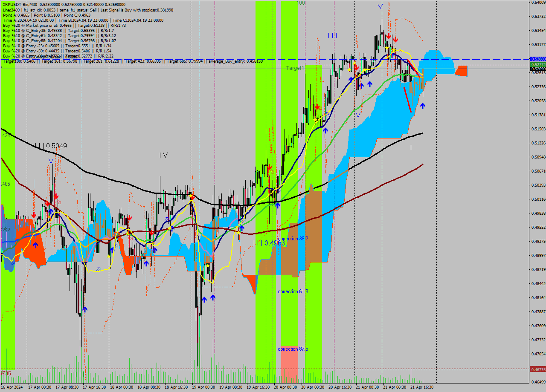This screenshot has height=392, width=546.
Task: Click the Target 161: 0.56798 text
Action: click(59, 61)
